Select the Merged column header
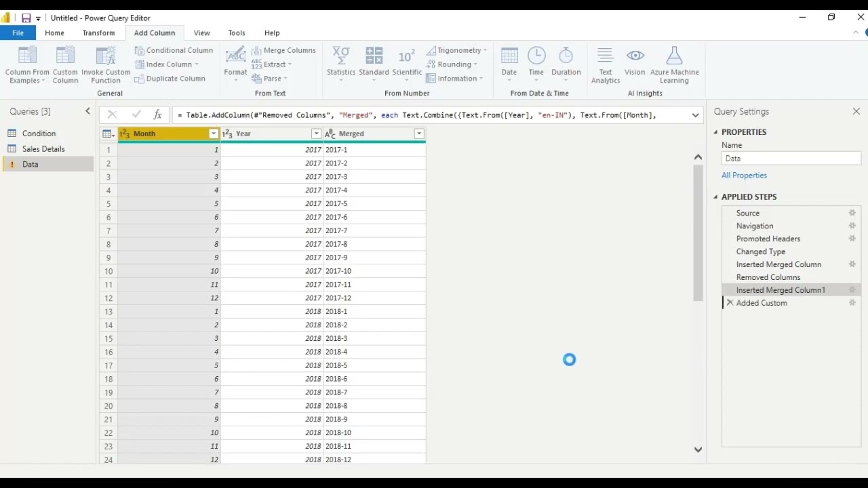This screenshot has height=488, width=868. pos(374,134)
